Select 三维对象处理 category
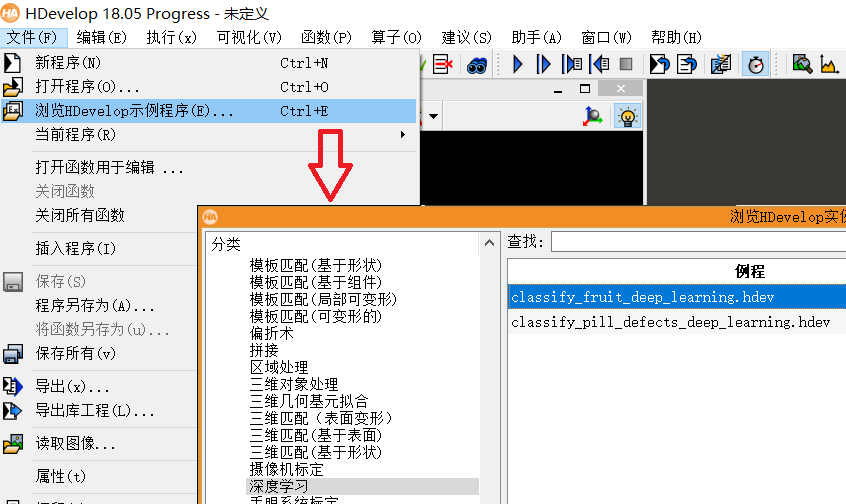This screenshot has height=504, width=846. click(294, 385)
